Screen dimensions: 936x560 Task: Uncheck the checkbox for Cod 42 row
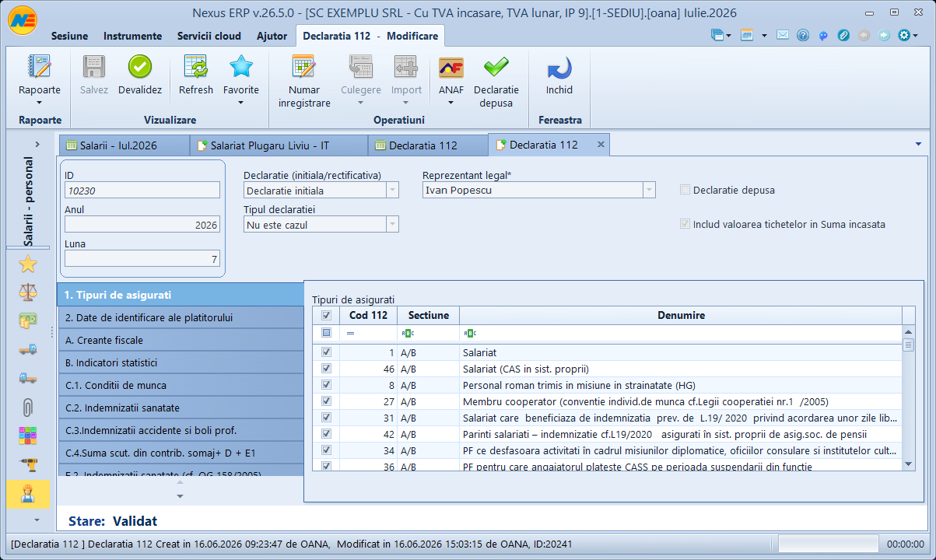click(x=327, y=434)
